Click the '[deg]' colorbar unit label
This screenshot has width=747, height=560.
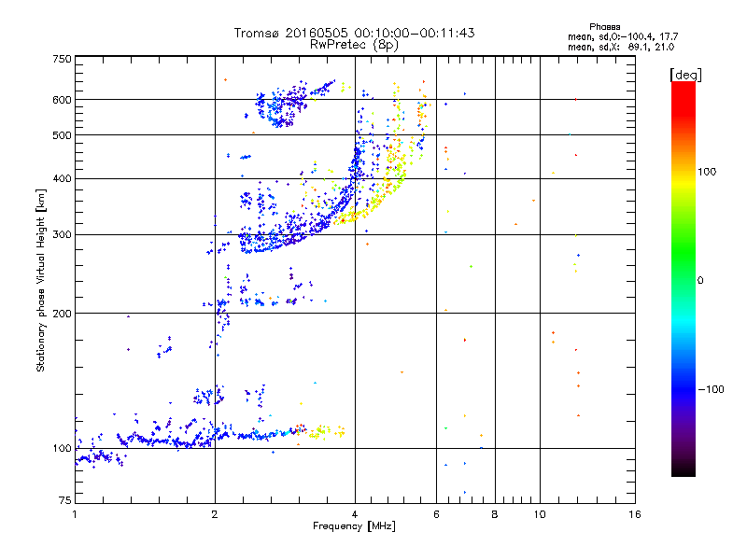[685, 75]
